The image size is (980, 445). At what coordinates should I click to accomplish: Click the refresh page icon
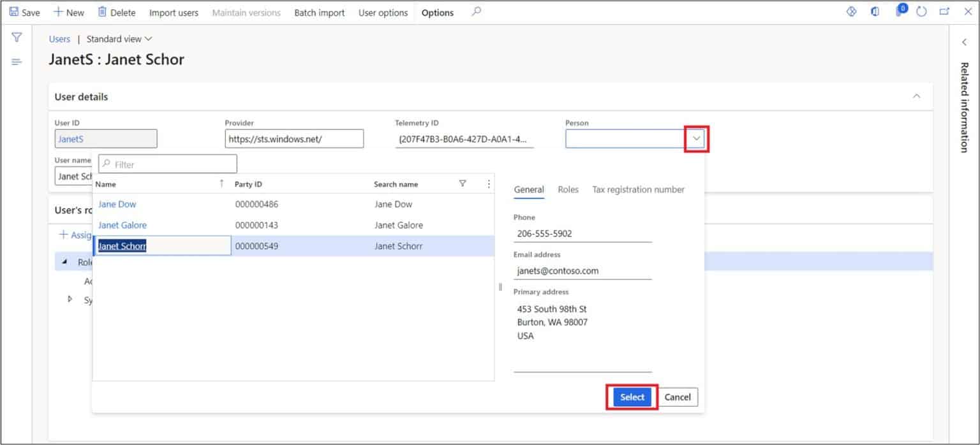pyautogui.click(x=921, y=12)
